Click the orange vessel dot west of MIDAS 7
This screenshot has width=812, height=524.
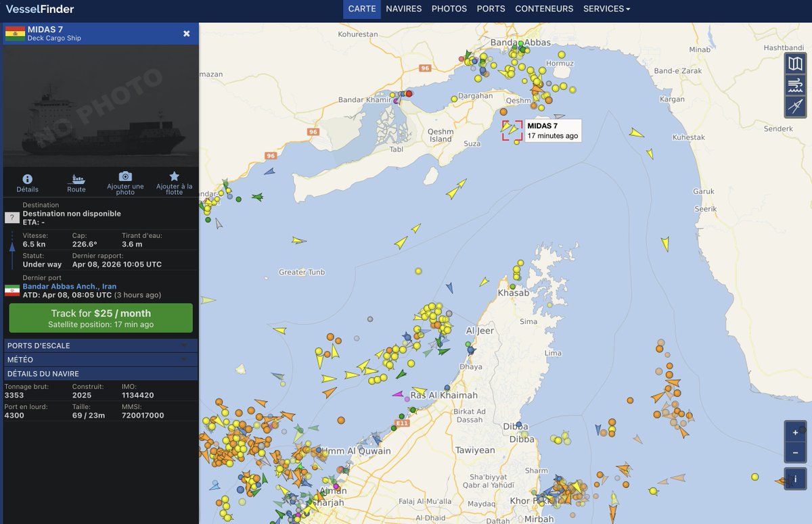coord(503,112)
